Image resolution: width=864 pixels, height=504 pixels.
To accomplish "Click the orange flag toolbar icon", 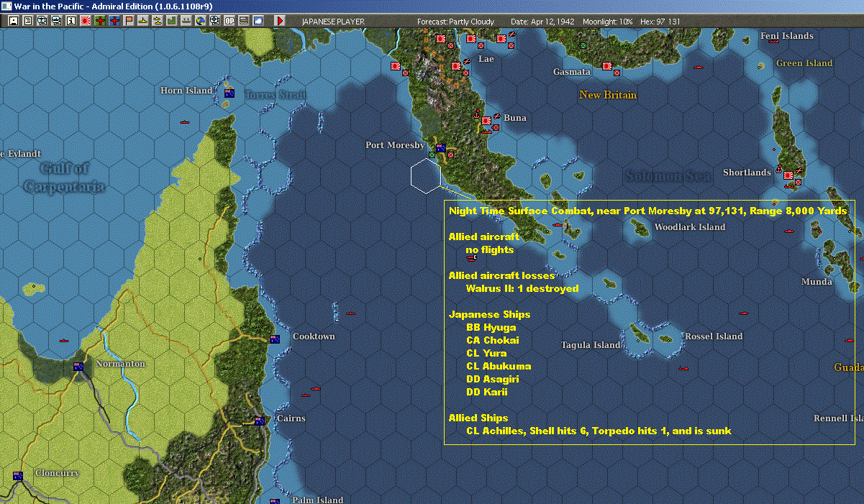I will pyautogui.click(x=129, y=21).
